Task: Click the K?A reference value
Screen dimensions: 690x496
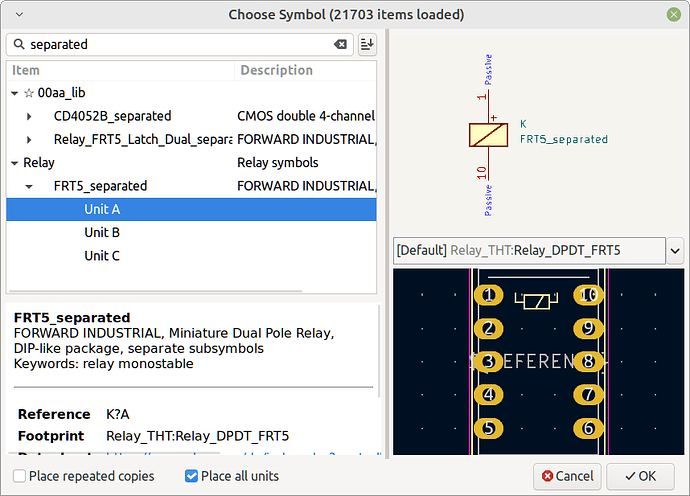Action: tap(117, 414)
